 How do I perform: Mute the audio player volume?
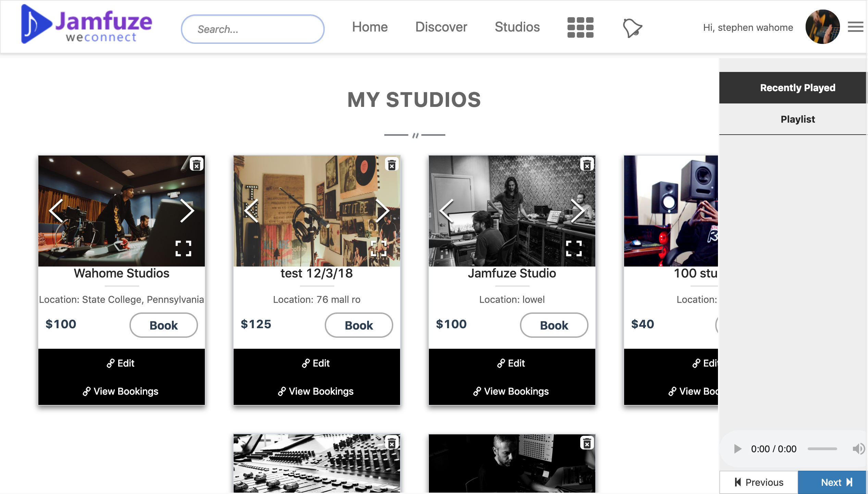pos(858,448)
